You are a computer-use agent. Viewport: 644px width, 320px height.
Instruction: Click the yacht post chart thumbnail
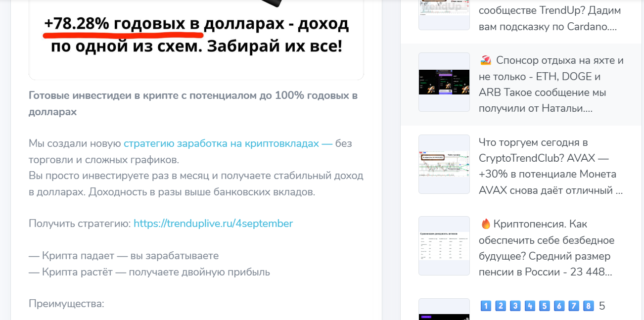(444, 82)
